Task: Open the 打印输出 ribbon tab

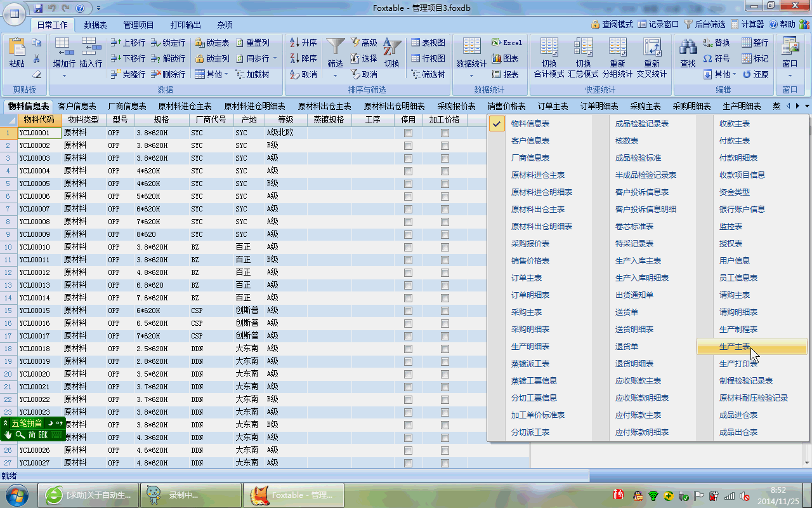Action: tap(185, 25)
